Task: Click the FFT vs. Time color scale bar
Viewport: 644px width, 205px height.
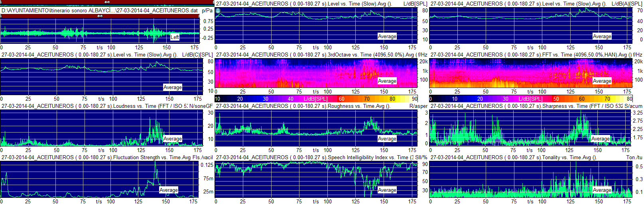Action: click(530, 99)
